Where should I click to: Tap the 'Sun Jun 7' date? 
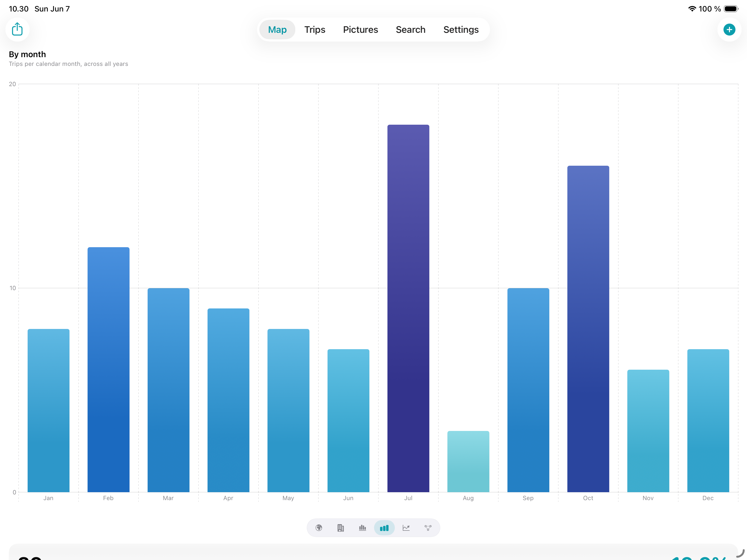52,9
